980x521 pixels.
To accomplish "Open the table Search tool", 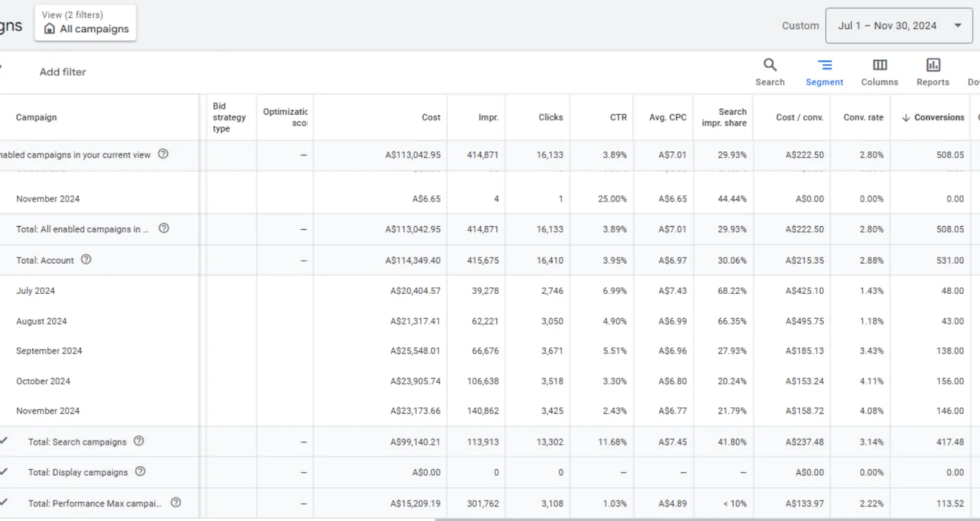I will pos(770,72).
